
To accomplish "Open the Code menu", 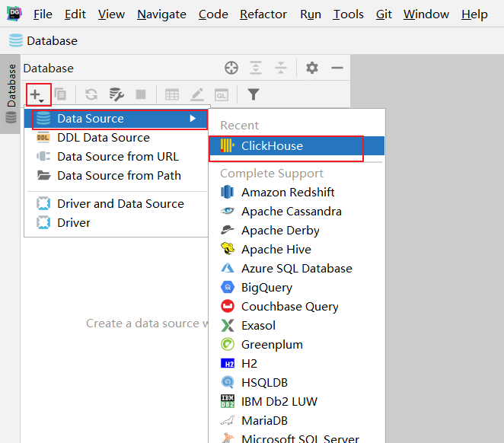I will tap(213, 14).
